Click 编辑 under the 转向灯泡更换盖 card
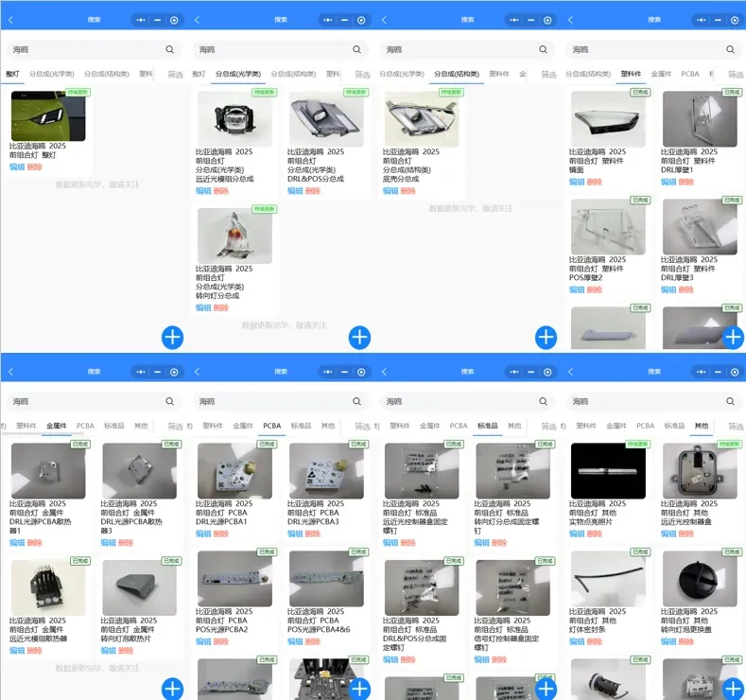The image size is (746, 700). (x=668, y=641)
